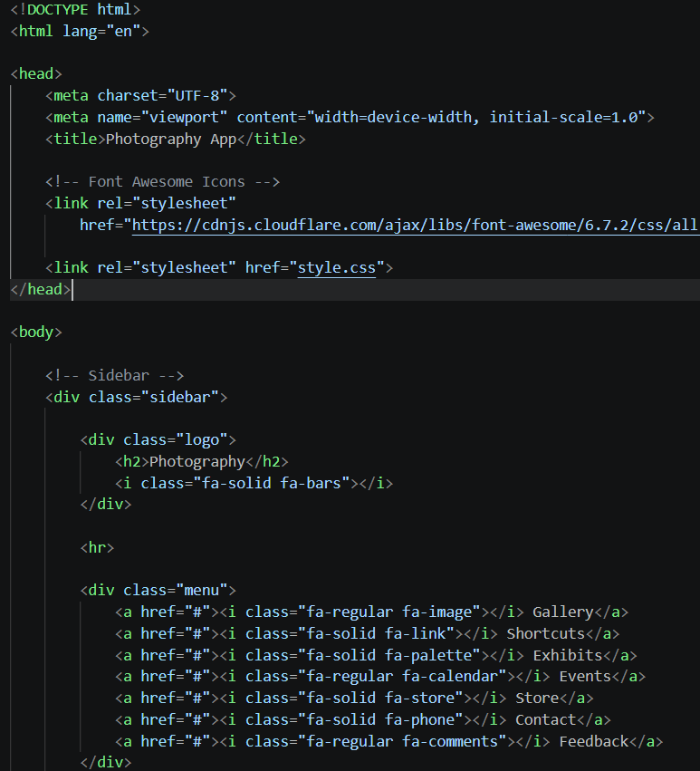Click the Store anchor line
The height and width of the screenshot is (771, 700).
354,699
